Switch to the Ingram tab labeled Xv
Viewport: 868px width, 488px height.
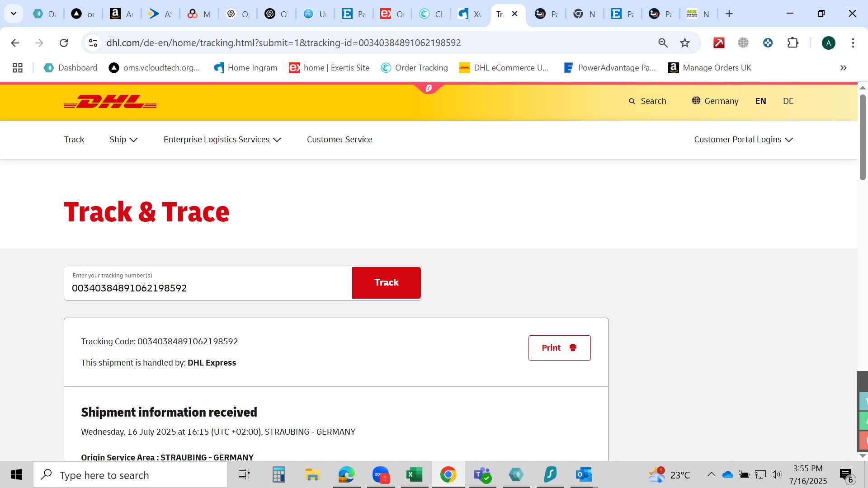point(470,14)
